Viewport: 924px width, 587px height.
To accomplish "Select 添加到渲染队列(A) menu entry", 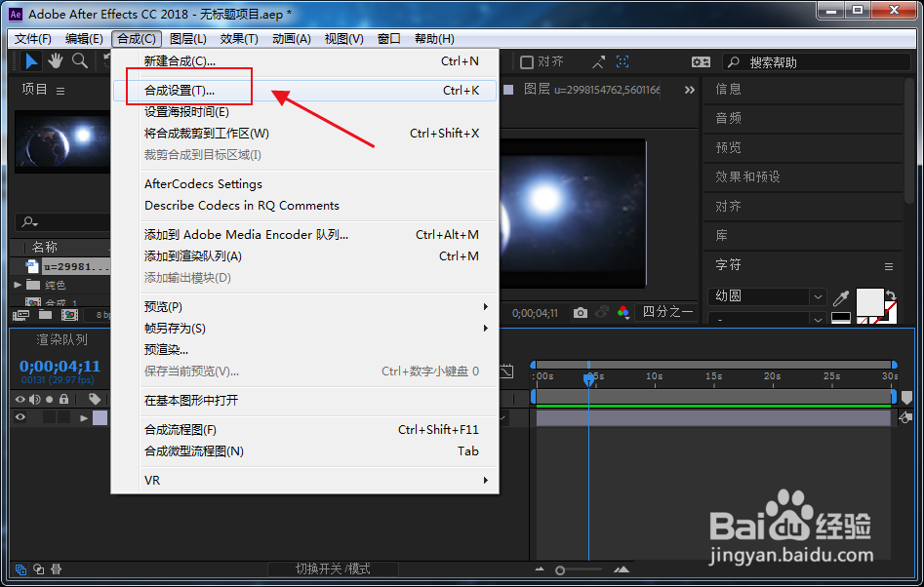I will (304, 256).
